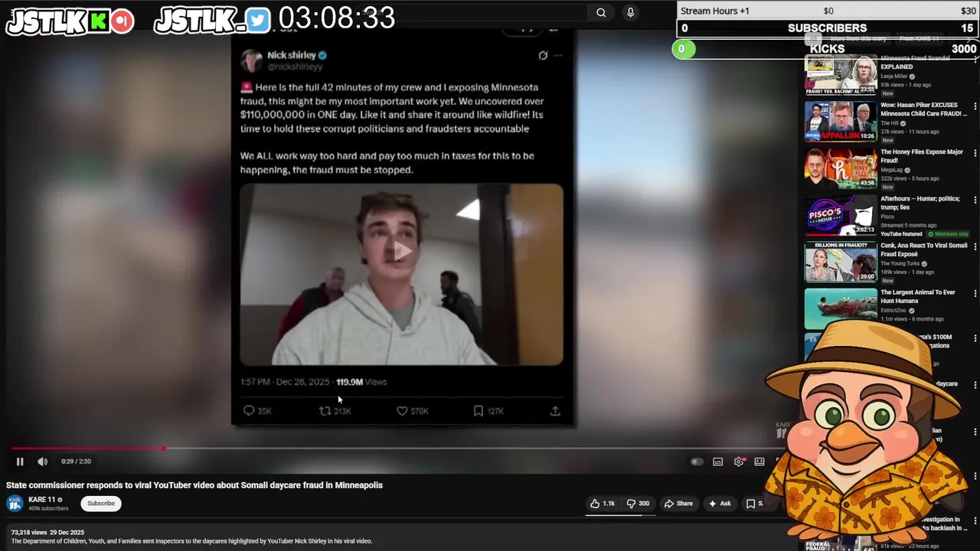The width and height of the screenshot is (980, 551).
Task: Switch player to theater mode
Action: 759,461
